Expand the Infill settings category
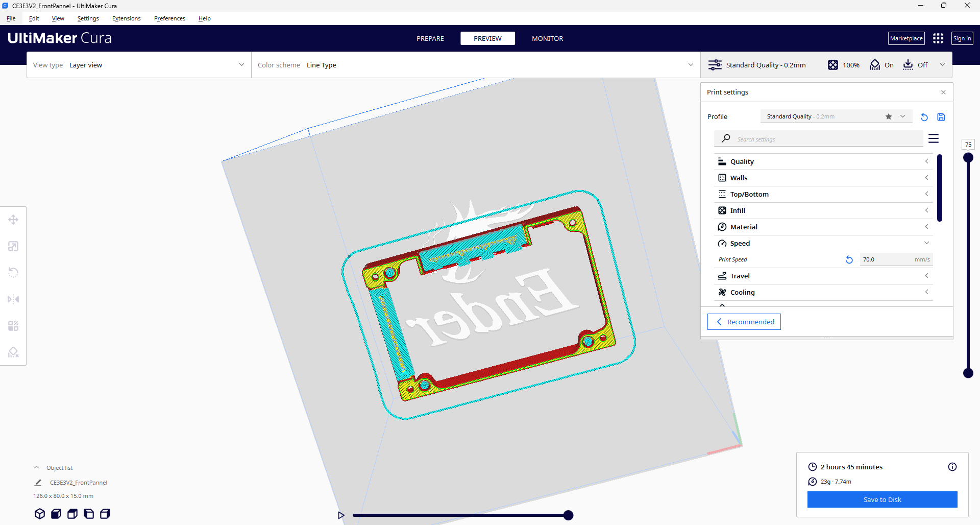The height and width of the screenshot is (525, 980). tap(823, 210)
